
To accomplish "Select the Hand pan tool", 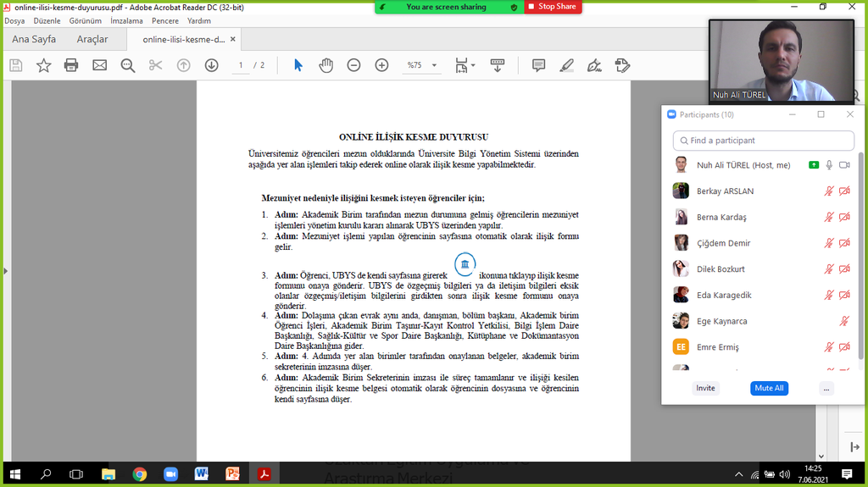I will (x=325, y=65).
